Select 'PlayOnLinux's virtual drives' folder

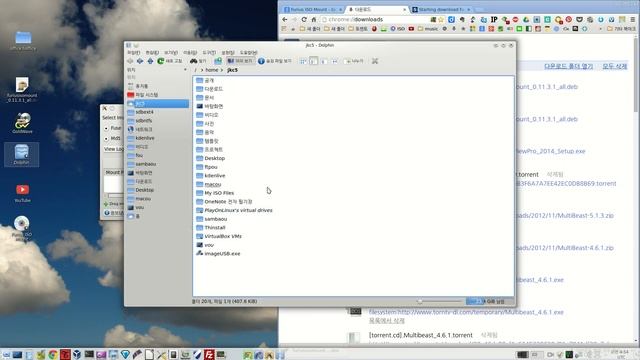pos(234,210)
